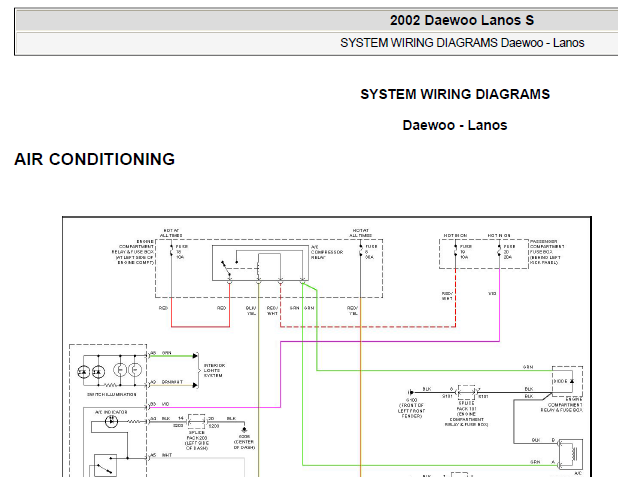Click the 'SYSTEM WIRING DIAGRAMS Daewoo - Lanos' subheader line

[x=462, y=43]
